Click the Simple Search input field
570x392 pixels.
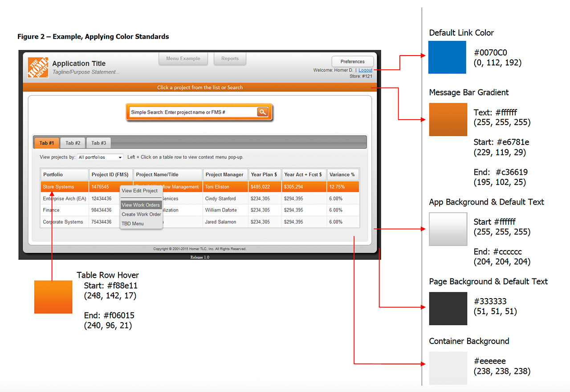point(191,113)
